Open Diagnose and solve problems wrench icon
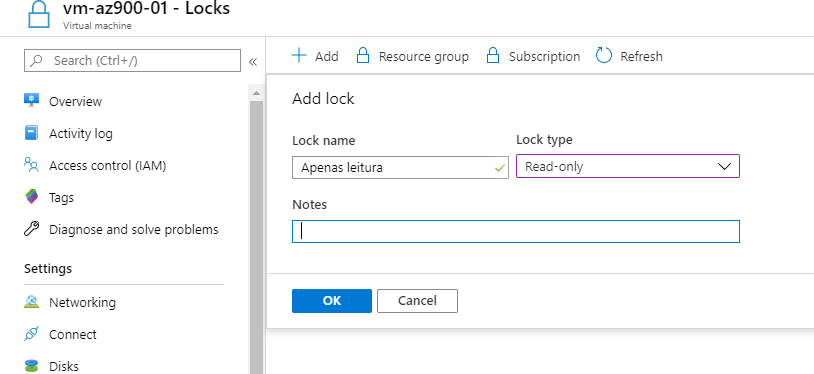 click(32, 229)
